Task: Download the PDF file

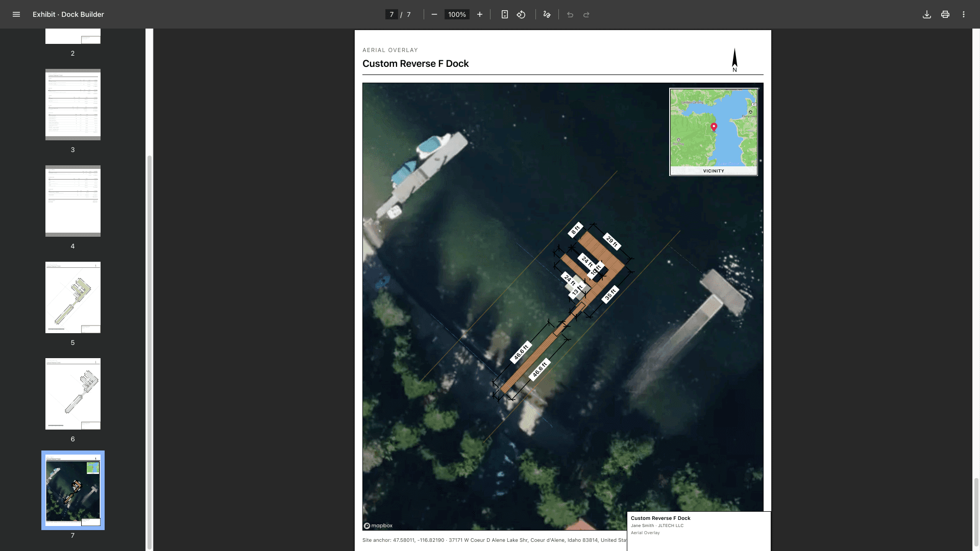Action: [x=927, y=14]
